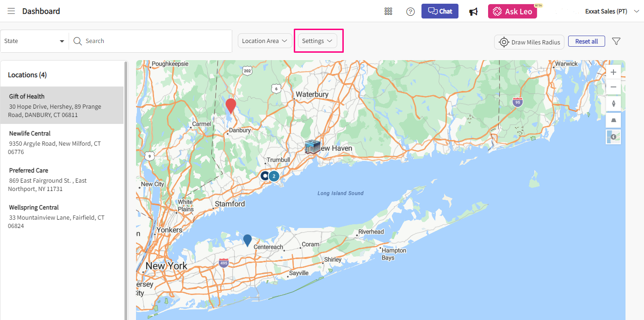Screen dimensions: 644x320
Task: Open the Exxat Sales (PT) account menu
Action: 612,12
